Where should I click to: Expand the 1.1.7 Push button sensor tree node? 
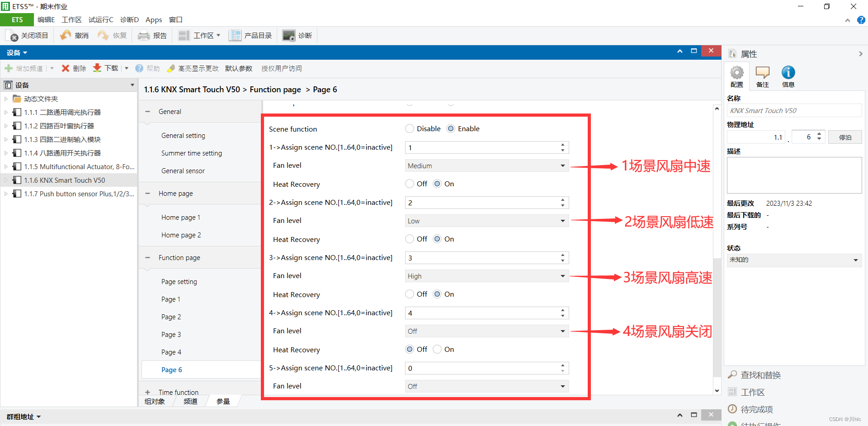tap(6, 194)
